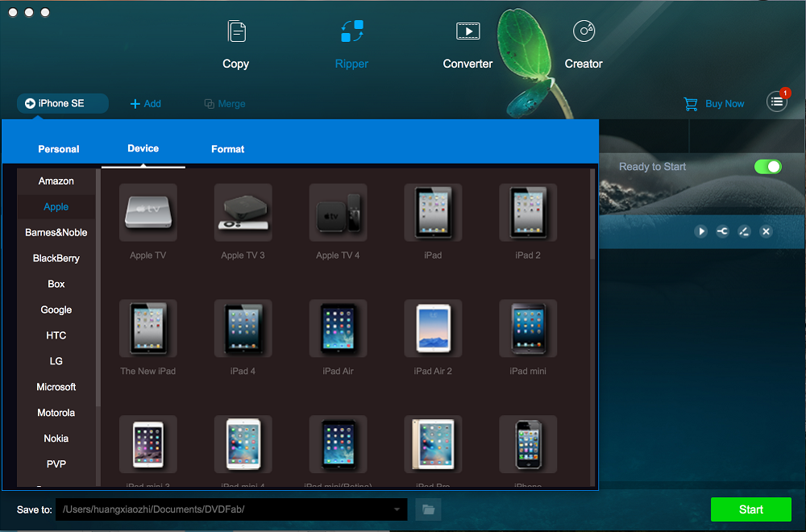Click the Add plus icon

[x=135, y=104]
